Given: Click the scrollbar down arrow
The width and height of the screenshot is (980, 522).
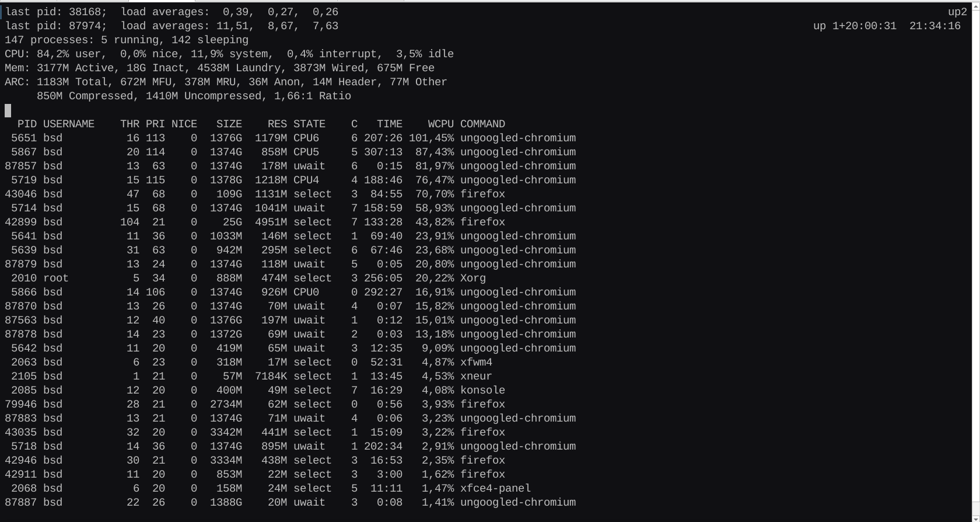Looking at the screenshot, I should pyautogui.click(x=975, y=517).
